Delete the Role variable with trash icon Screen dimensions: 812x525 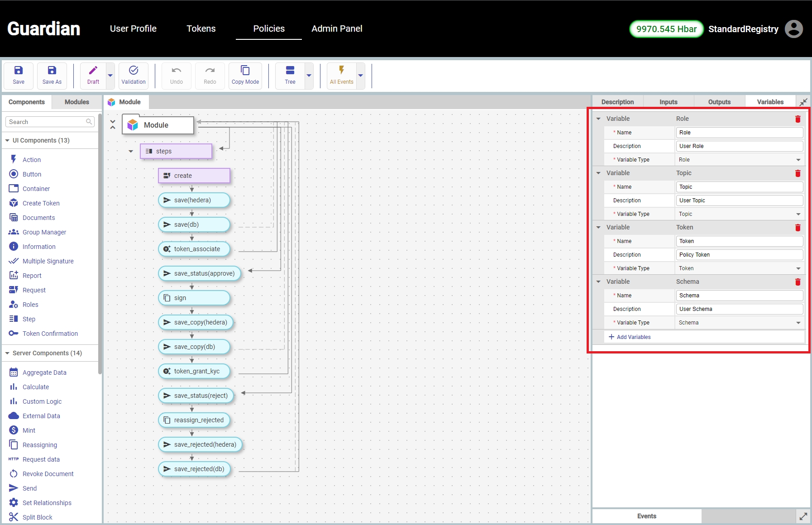tap(798, 119)
